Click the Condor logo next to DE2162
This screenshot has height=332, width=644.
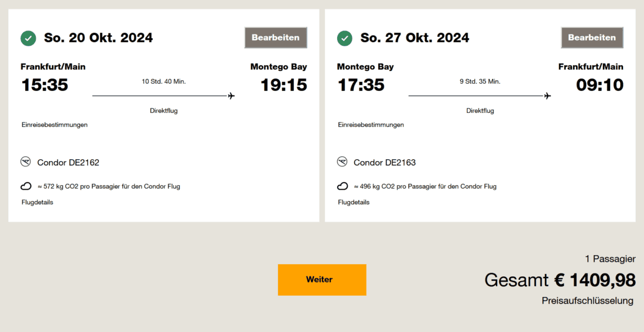26,162
